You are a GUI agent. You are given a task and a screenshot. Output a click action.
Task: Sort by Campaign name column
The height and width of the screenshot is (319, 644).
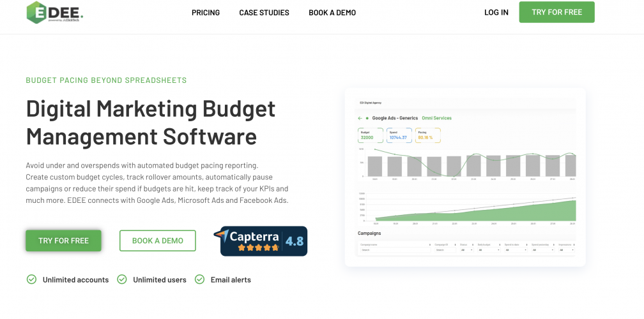[429, 245]
